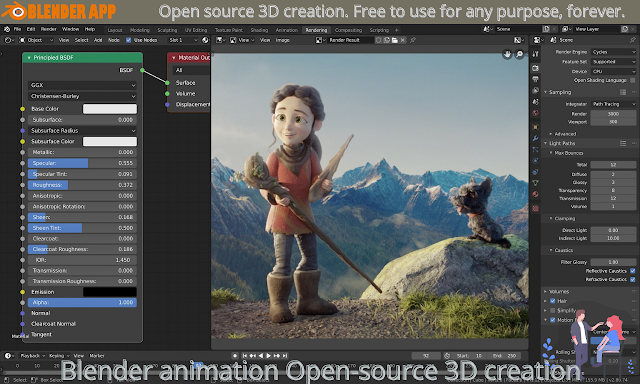Open the Material Output All target dropdown
This screenshot has width=640, height=384.
point(191,70)
